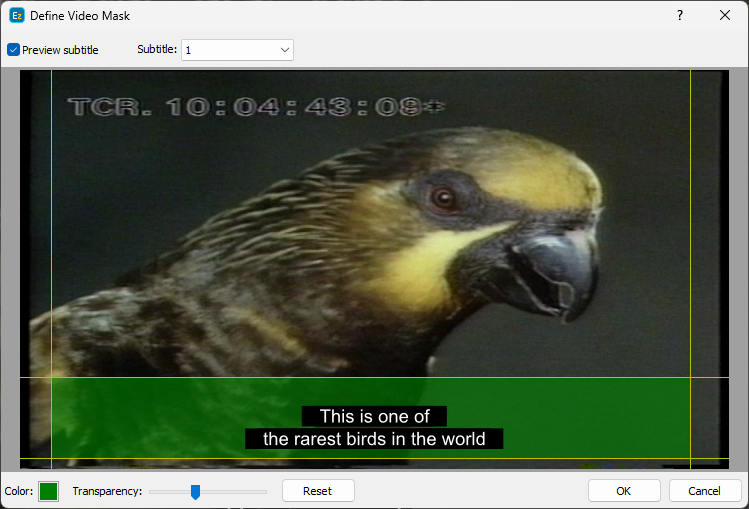Click the EZTitles app icon in title bar

16,16
